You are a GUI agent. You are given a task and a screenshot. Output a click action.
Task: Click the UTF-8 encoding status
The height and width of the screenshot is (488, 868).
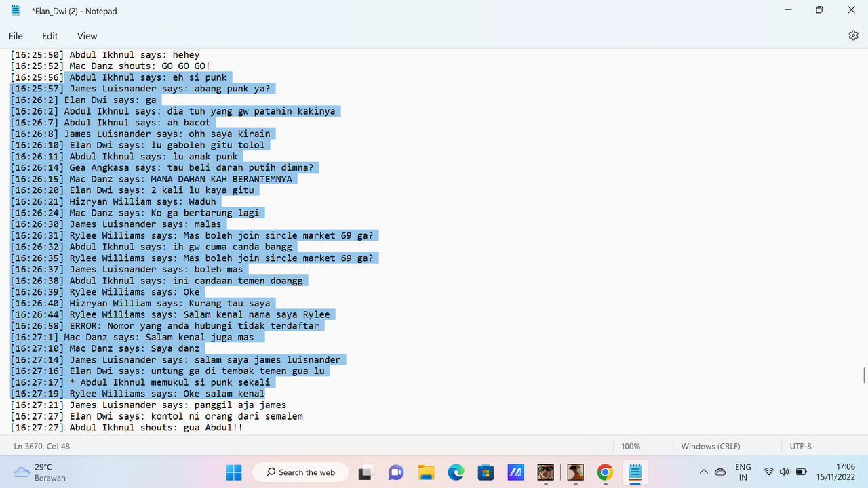[801, 446]
